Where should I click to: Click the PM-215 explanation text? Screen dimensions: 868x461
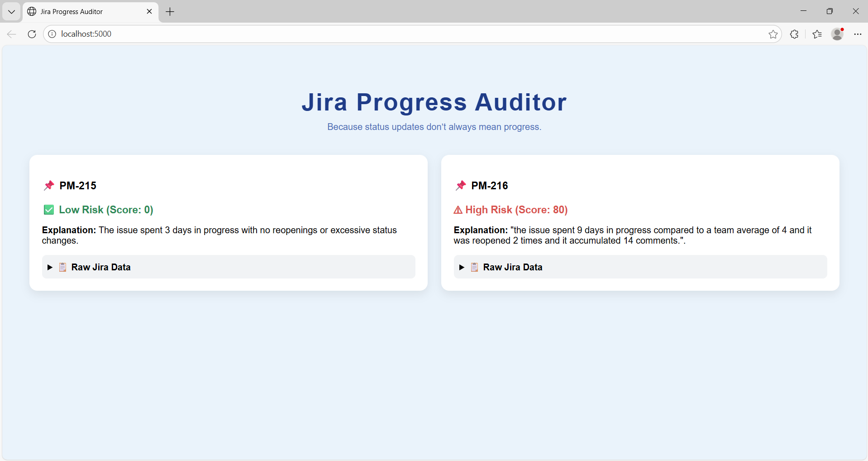pyautogui.click(x=219, y=235)
